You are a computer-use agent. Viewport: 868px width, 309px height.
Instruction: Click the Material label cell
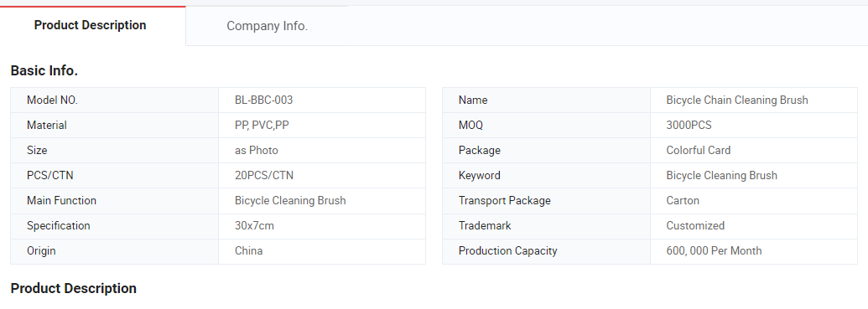pyautogui.click(x=115, y=126)
